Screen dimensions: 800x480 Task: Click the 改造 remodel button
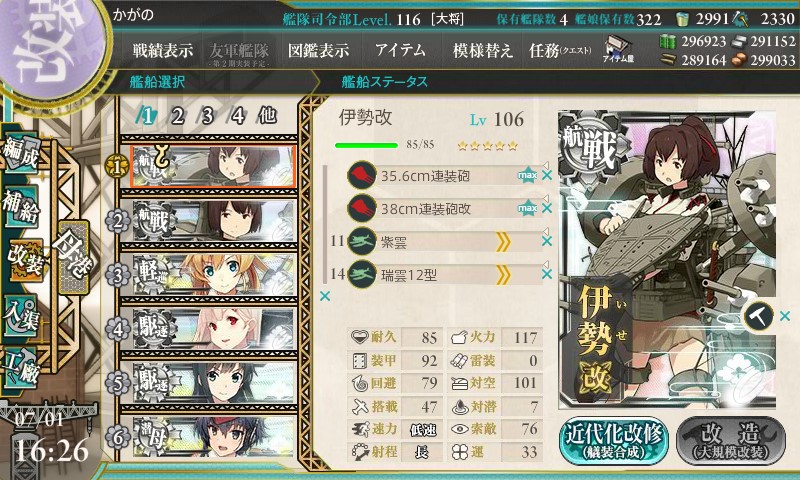731,441
